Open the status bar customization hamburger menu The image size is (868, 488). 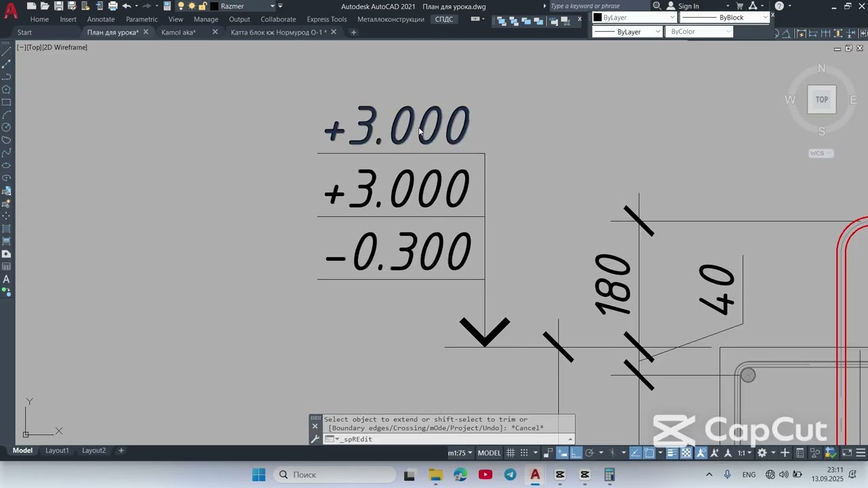[x=861, y=453]
